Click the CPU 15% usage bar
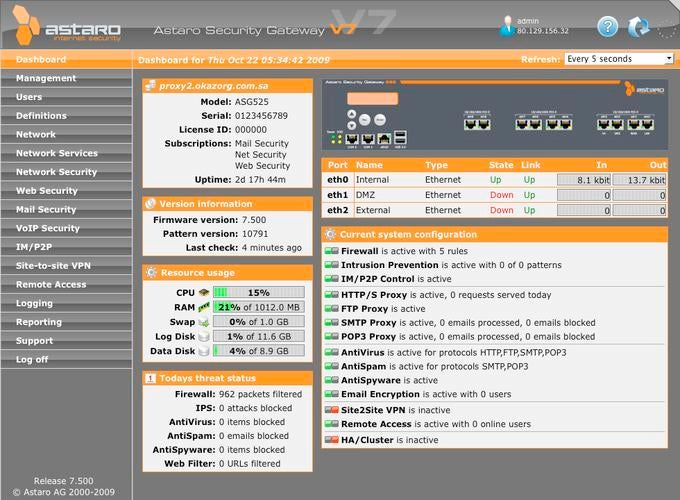The image size is (680, 500). 258,293
